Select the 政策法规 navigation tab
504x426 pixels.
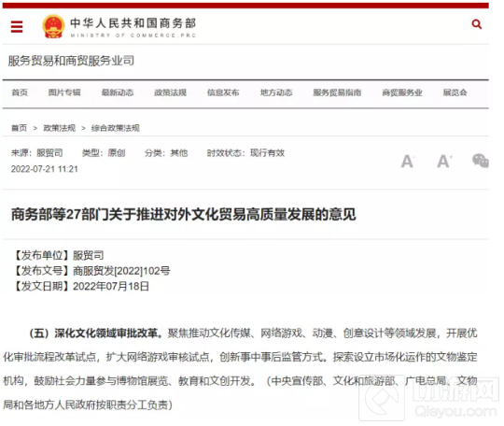[171, 92]
